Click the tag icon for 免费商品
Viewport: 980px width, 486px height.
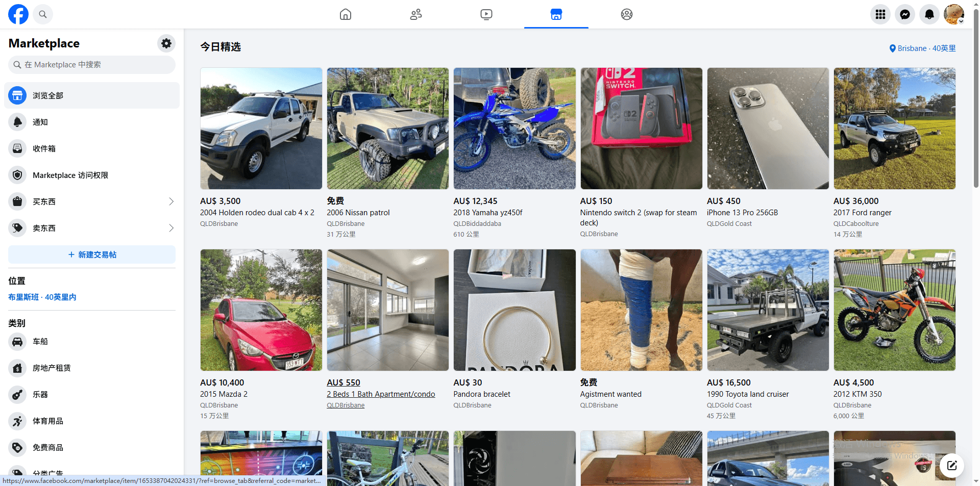tap(17, 447)
